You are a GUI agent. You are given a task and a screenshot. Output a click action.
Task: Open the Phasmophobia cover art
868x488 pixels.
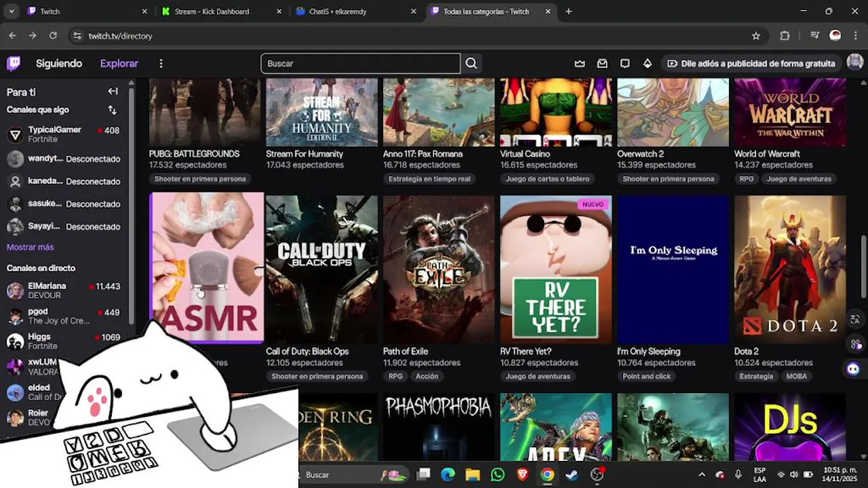click(439, 427)
